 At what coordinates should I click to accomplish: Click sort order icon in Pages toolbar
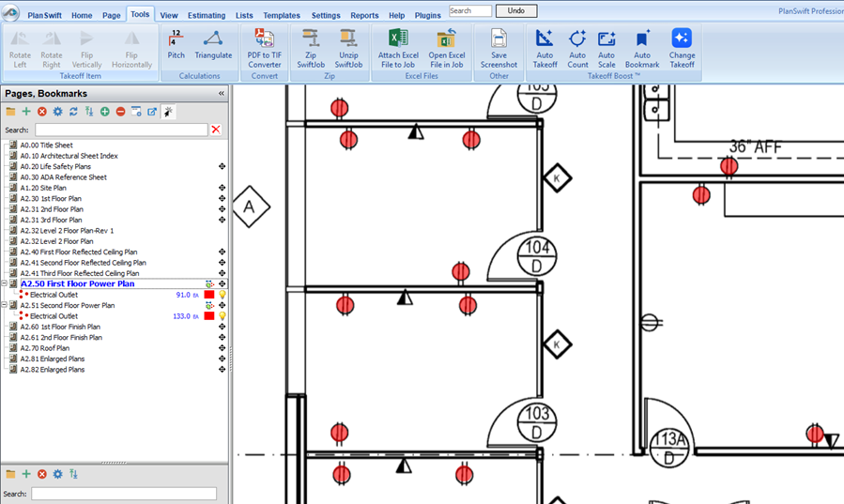(x=89, y=112)
